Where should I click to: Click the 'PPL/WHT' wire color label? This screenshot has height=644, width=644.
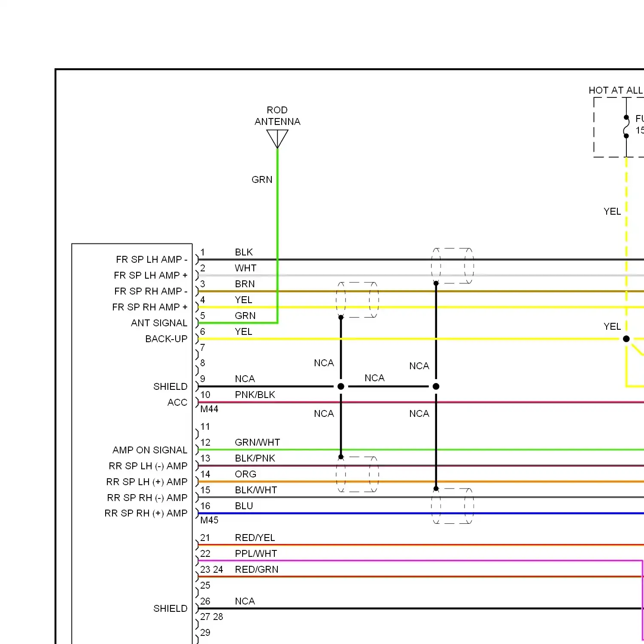tap(256, 553)
